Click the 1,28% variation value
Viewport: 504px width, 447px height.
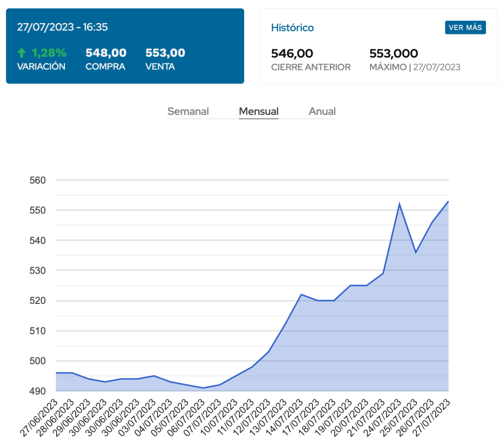[49, 53]
